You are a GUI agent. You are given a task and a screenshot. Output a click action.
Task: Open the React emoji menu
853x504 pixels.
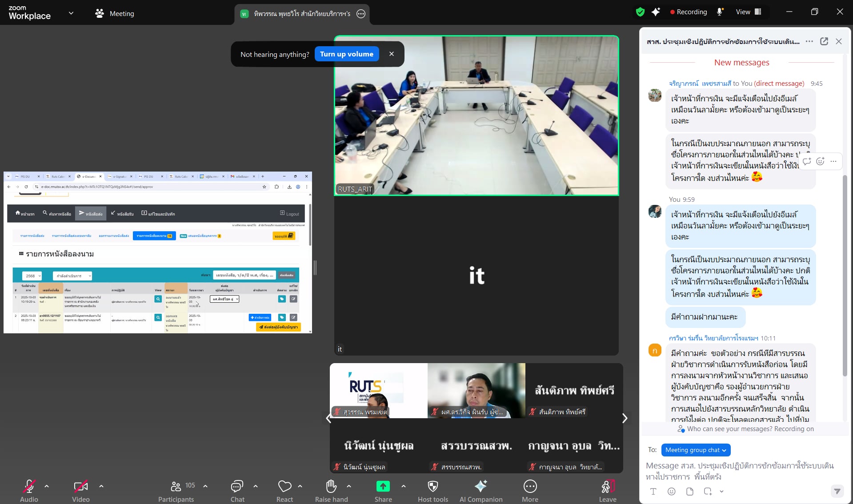(x=284, y=487)
